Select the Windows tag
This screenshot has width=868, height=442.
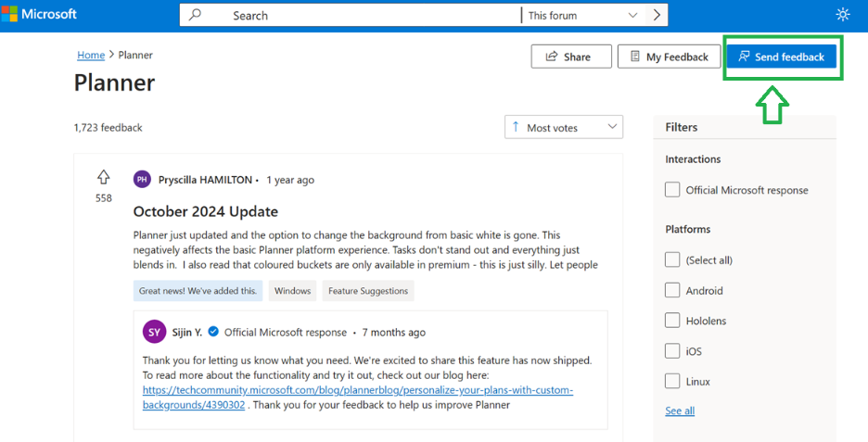pyautogui.click(x=292, y=290)
